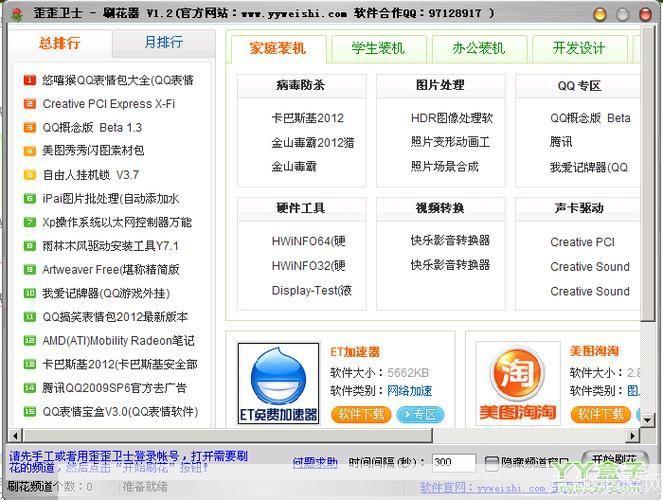The width and height of the screenshot is (663, 500).
Task: Click the 病毒防杀 category header
Action: pos(301,85)
